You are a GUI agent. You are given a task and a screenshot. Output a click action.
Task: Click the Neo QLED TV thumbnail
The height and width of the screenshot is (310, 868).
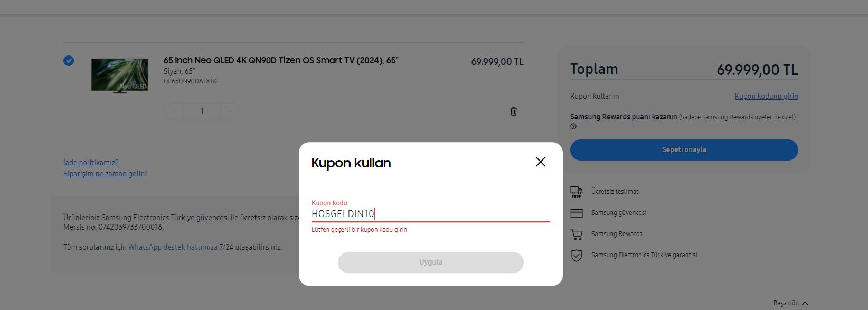[120, 76]
